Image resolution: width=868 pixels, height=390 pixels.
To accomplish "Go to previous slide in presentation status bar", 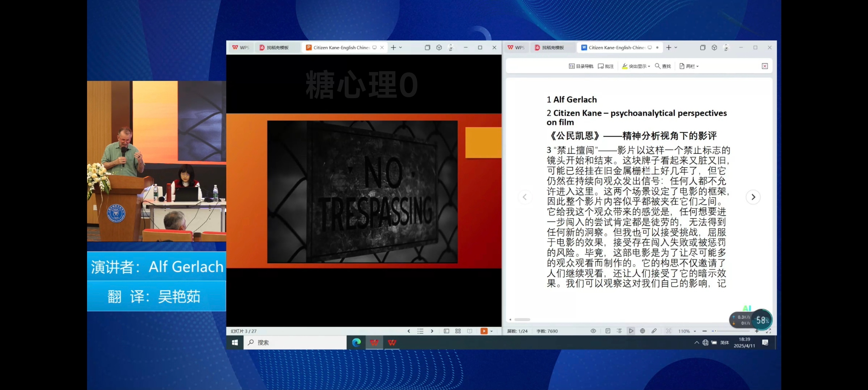I will coord(409,331).
